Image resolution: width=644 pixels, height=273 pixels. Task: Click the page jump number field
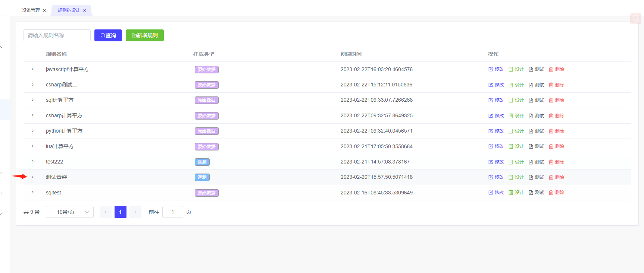coord(173,212)
